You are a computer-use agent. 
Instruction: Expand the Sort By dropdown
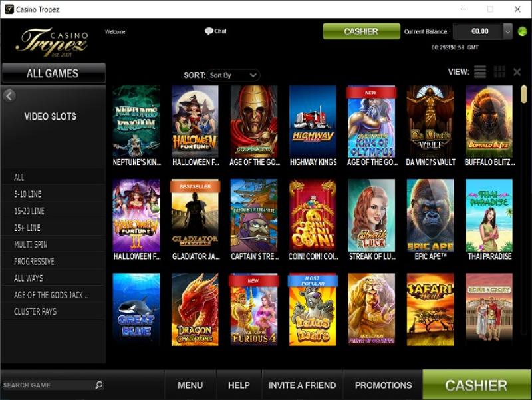click(233, 75)
